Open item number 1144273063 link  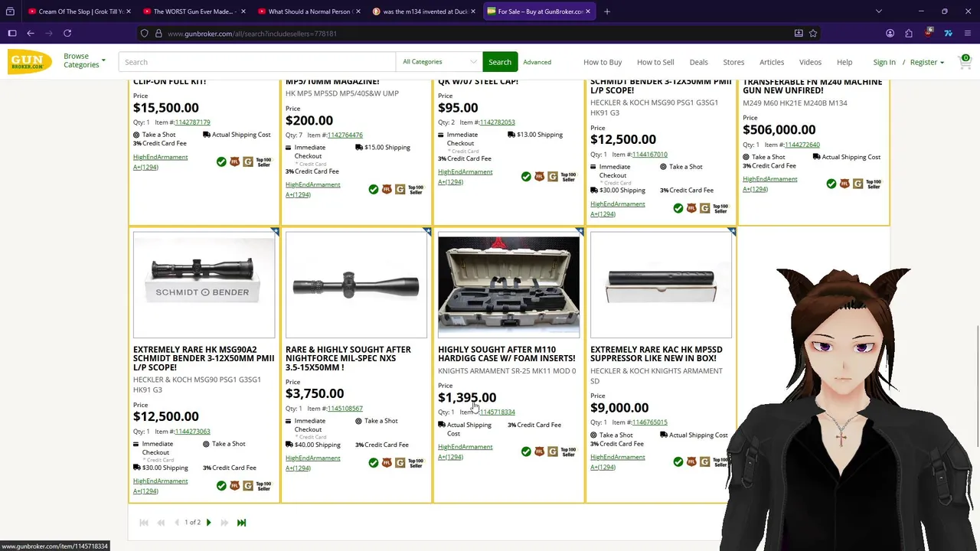[192, 432]
